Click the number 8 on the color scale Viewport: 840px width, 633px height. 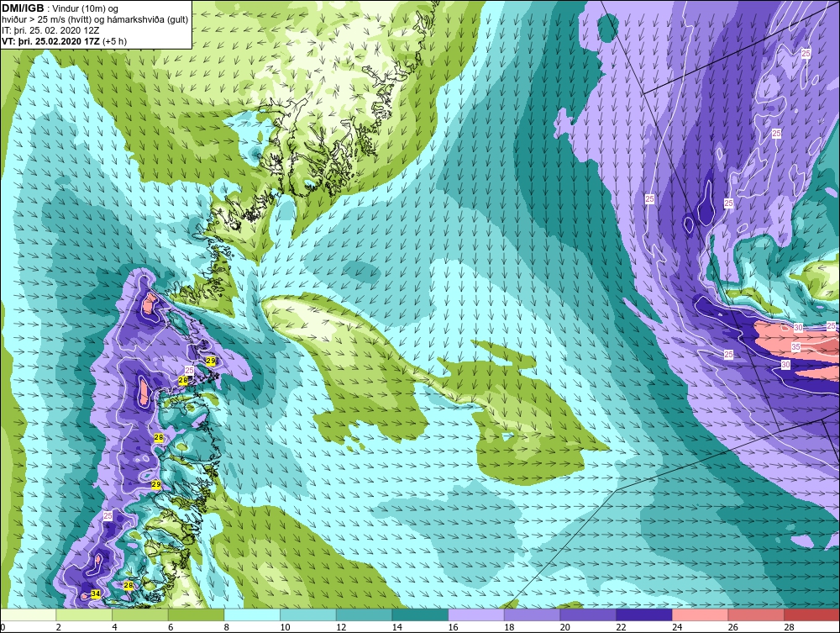coord(227,627)
